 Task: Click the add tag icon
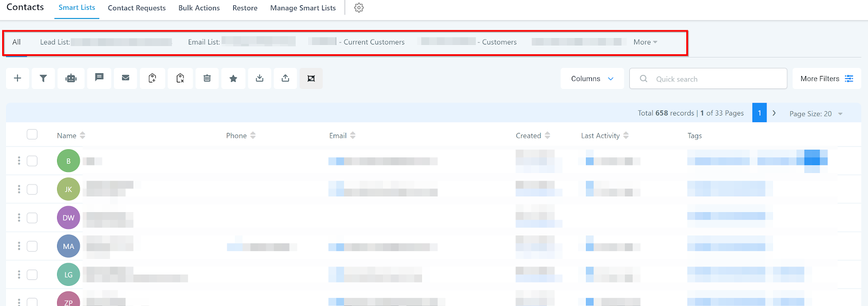pos(152,78)
